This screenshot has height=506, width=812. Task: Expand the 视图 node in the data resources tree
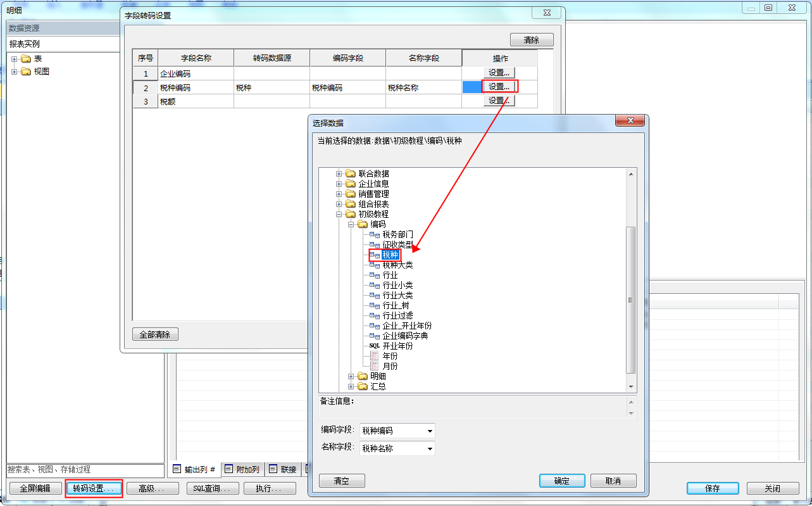point(15,72)
